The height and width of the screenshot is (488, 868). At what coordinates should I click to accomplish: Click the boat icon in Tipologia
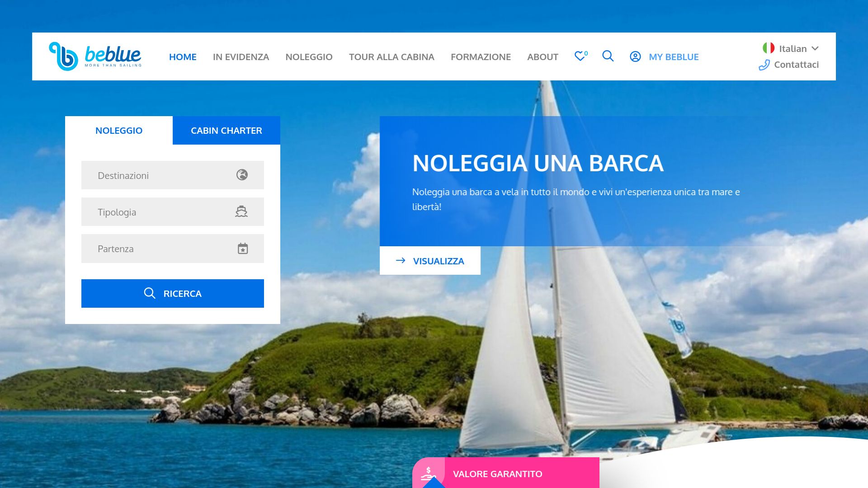pos(241,211)
